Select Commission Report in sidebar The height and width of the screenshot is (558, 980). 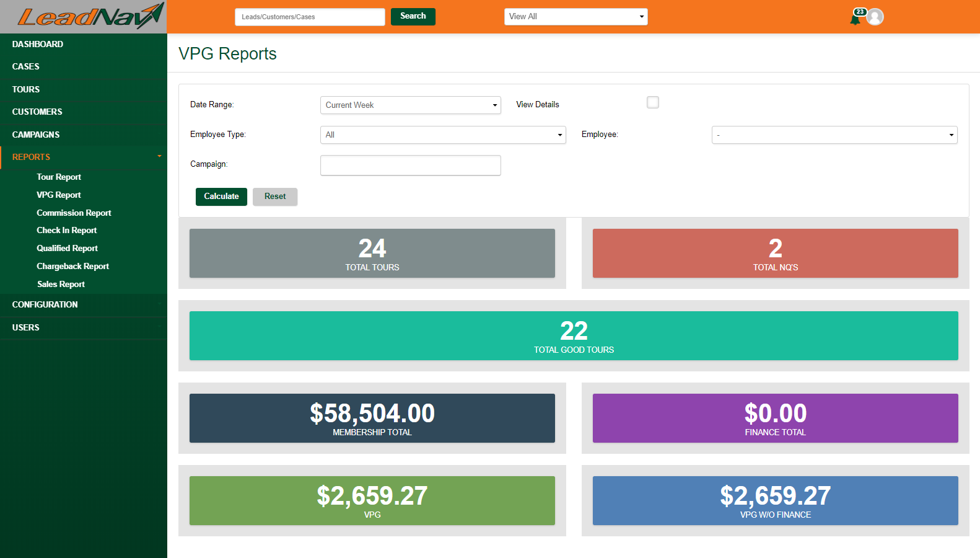point(74,213)
